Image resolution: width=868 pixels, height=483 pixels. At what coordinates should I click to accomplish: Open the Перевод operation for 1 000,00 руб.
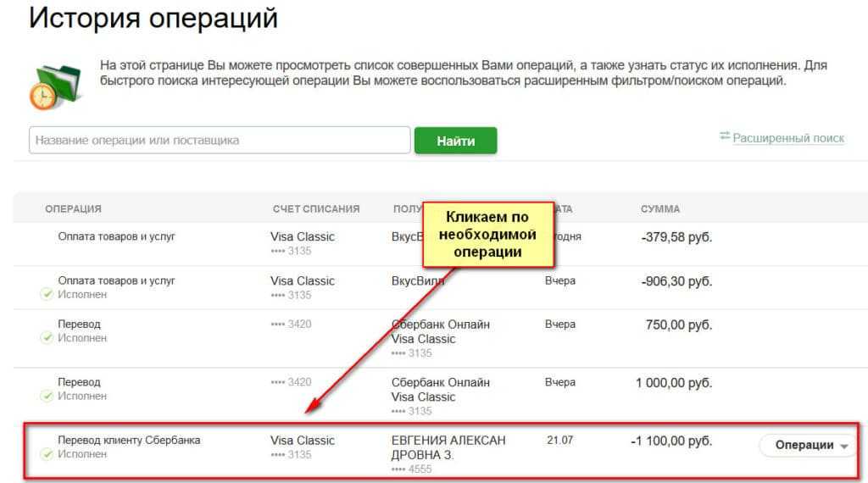(x=441, y=396)
